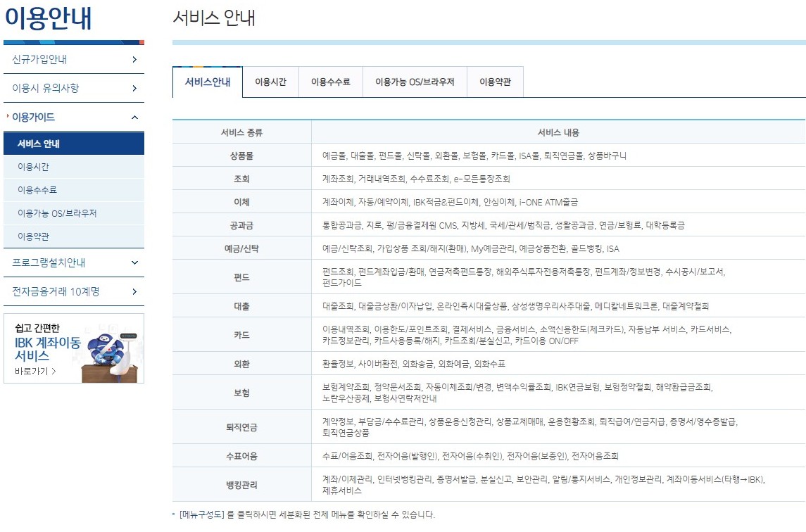Select 예금/신탁 row label
The height and width of the screenshot is (532, 806).
pos(241,249)
